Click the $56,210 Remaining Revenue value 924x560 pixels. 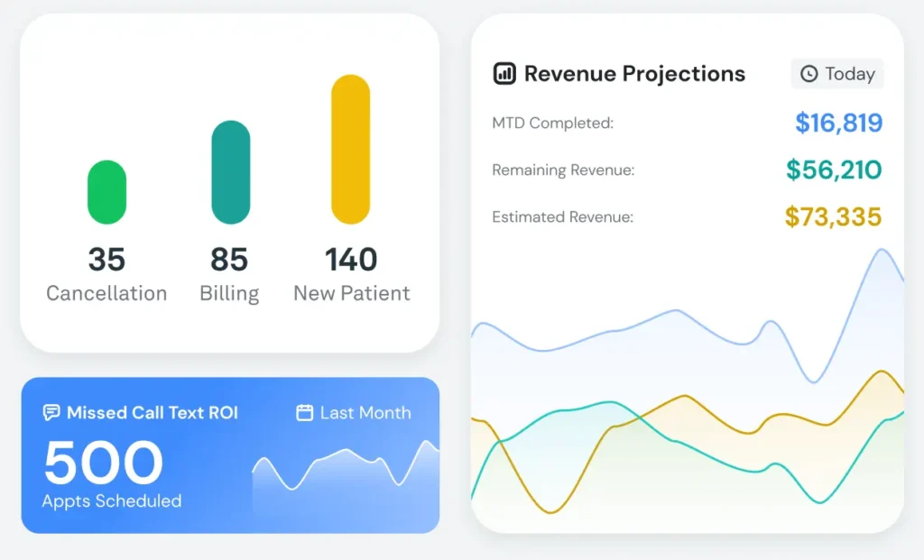coord(834,170)
